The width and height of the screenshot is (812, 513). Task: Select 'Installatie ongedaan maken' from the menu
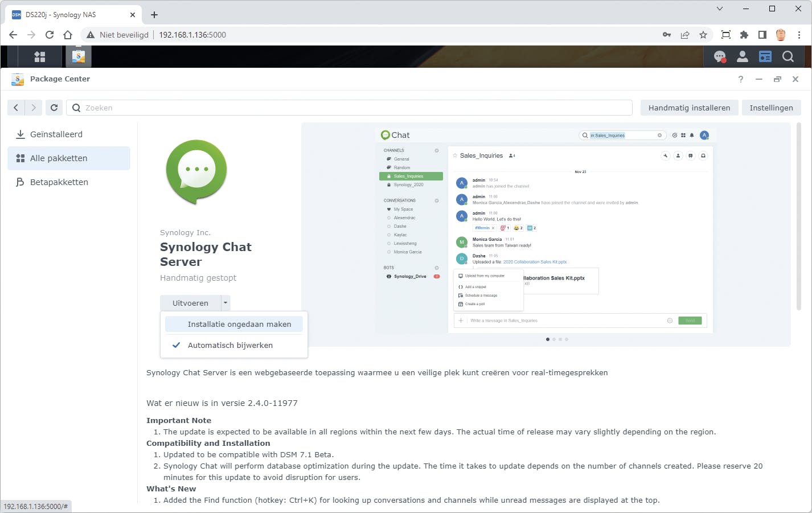tap(234, 324)
